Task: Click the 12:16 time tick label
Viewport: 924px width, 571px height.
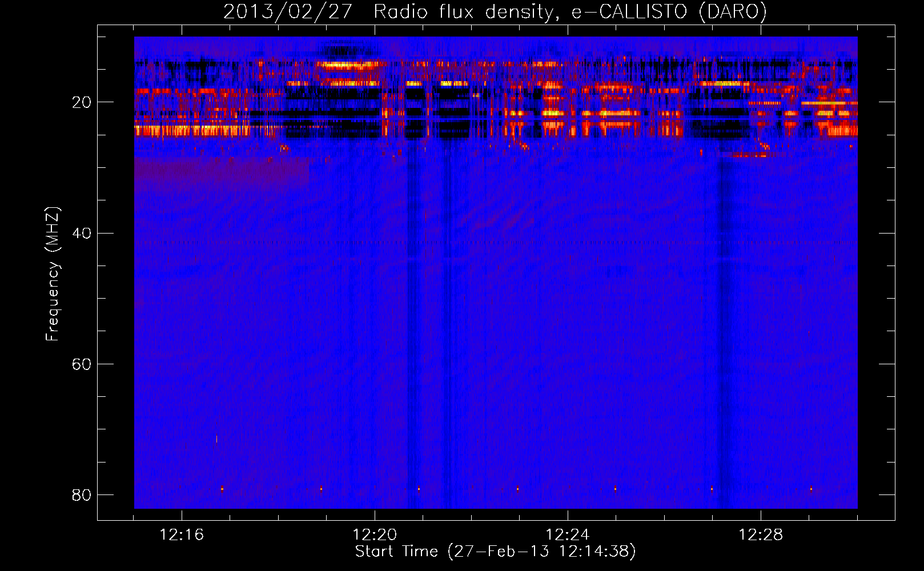Action: (182, 535)
